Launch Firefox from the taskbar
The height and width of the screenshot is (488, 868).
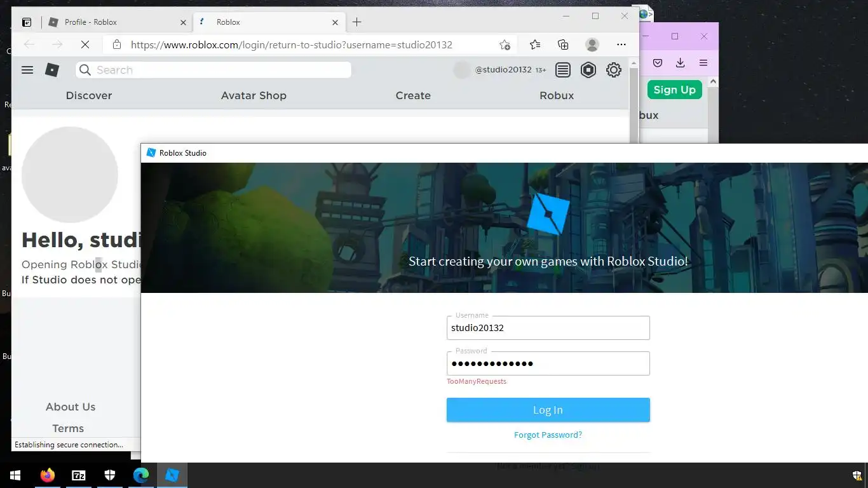pyautogui.click(x=47, y=475)
